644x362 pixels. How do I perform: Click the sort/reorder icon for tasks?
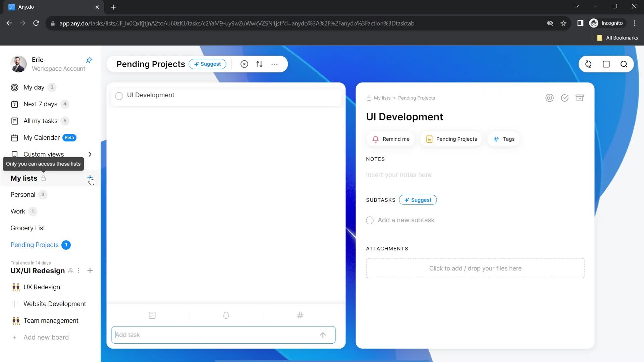coord(259,64)
